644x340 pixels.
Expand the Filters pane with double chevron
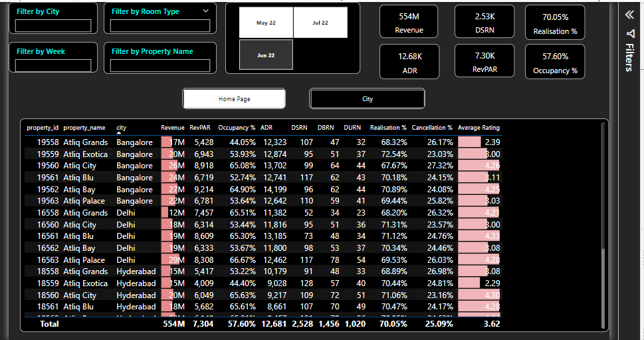[x=629, y=15]
